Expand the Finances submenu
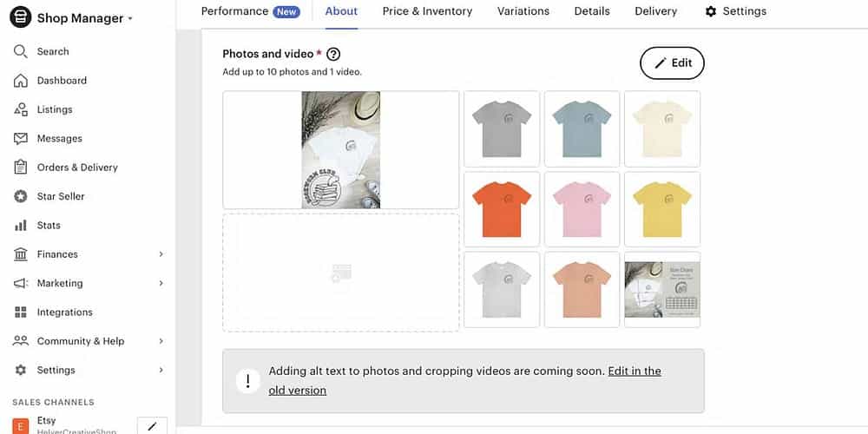 [161, 254]
